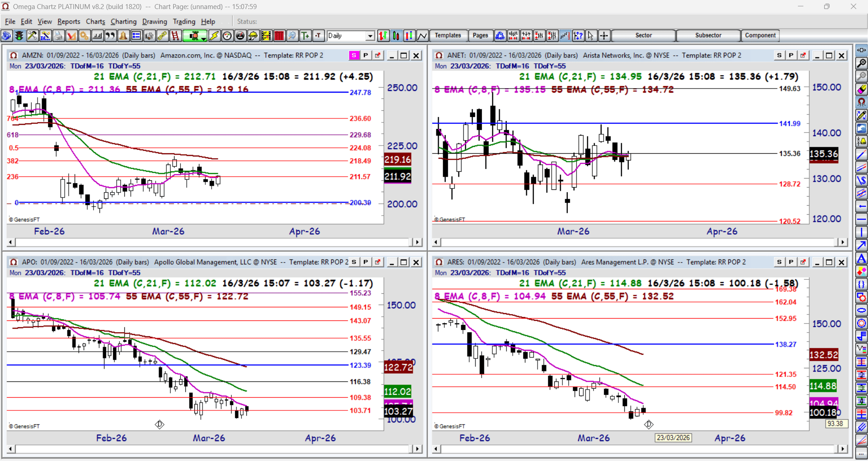
Task: Select the crosshair cursor tool
Action: (604, 36)
